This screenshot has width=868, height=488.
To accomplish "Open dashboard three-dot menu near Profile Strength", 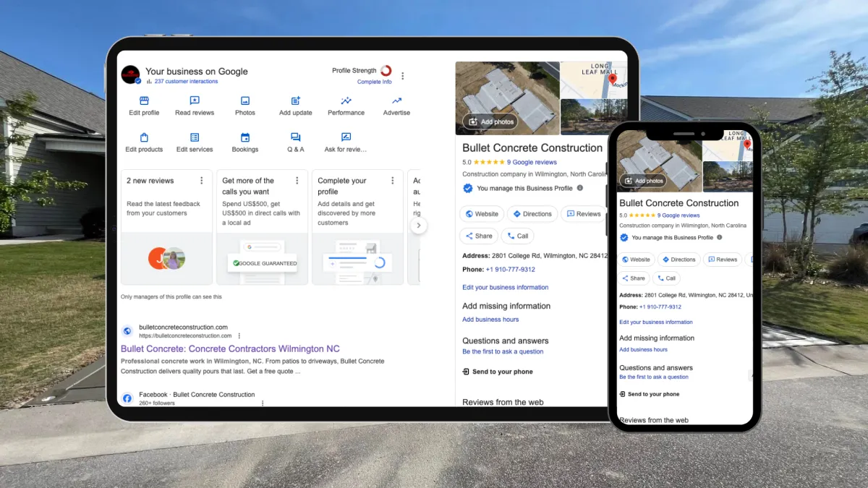I will point(403,76).
